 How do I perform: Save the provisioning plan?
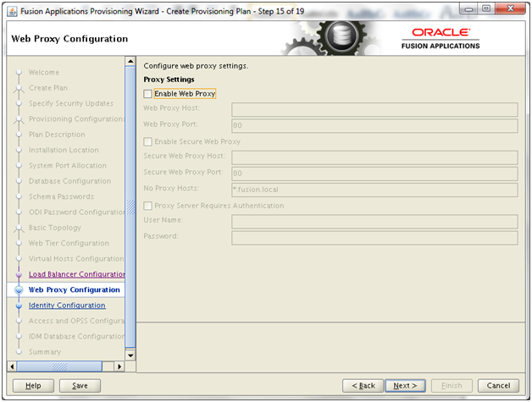pyautogui.click(x=80, y=386)
